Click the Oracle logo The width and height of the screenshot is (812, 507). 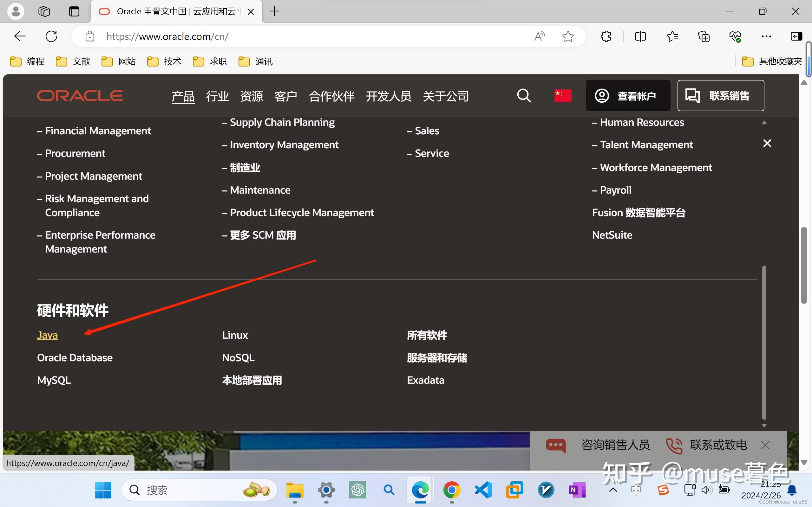point(80,96)
